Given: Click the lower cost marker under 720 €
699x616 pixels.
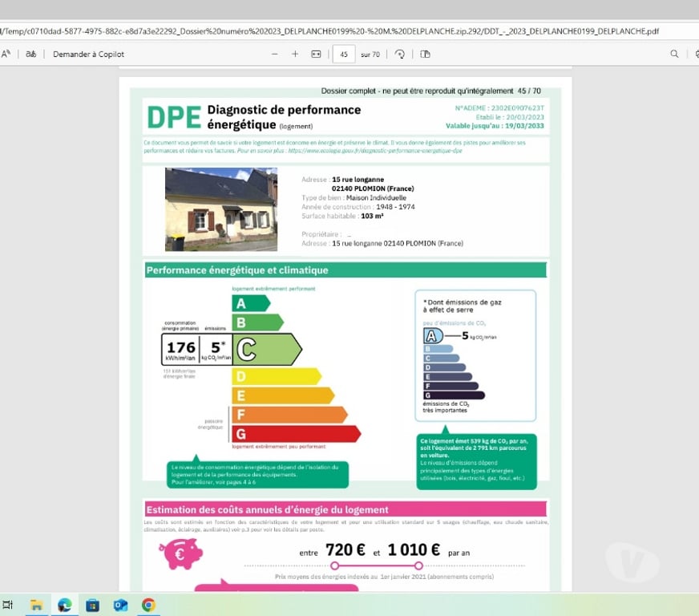Looking at the screenshot, I should pyautogui.click(x=335, y=565).
